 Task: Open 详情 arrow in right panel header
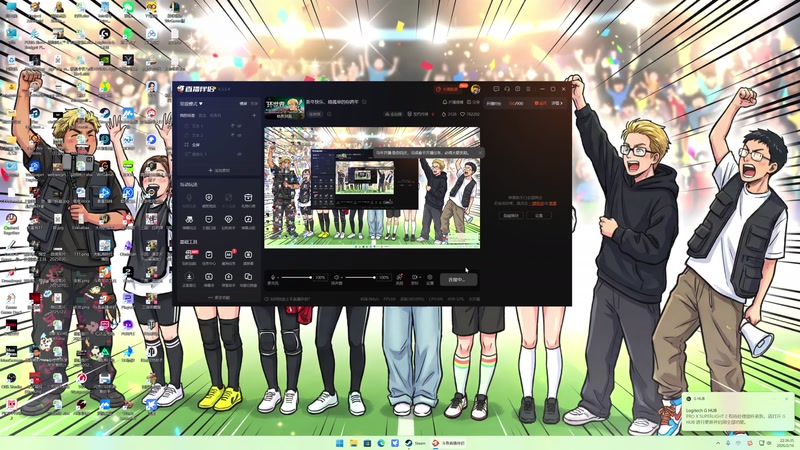pos(557,104)
